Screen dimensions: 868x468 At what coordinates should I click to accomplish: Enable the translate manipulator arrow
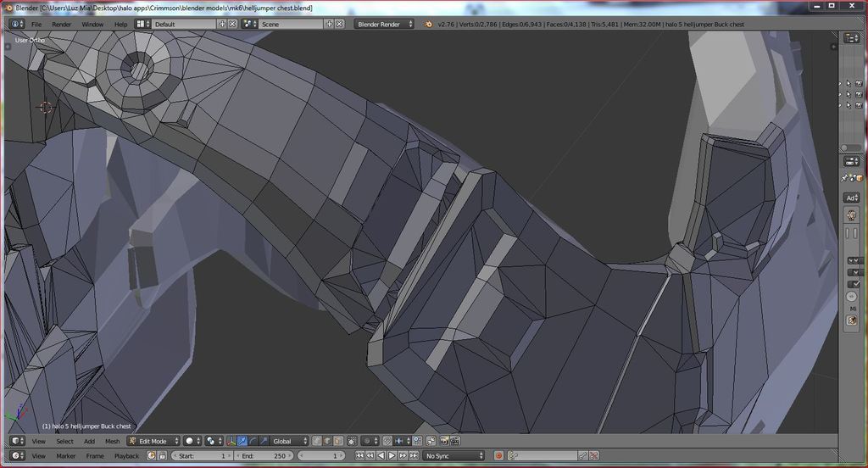[242, 441]
